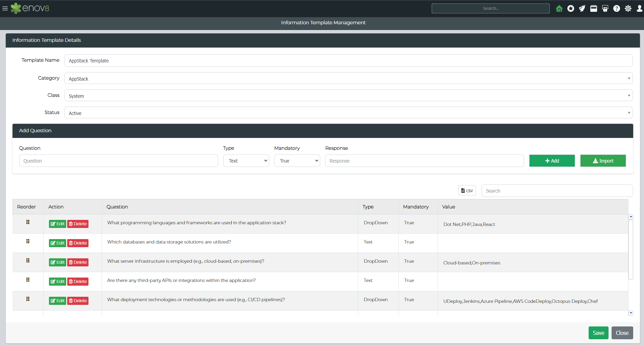Edit the deployment technologies question
The image size is (644, 346).
click(57, 301)
